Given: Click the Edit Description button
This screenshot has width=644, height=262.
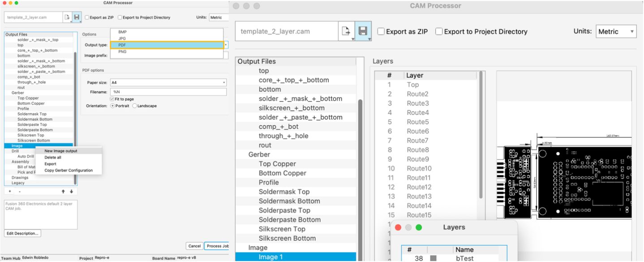Looking at the screenshot, I should point(22,233).
